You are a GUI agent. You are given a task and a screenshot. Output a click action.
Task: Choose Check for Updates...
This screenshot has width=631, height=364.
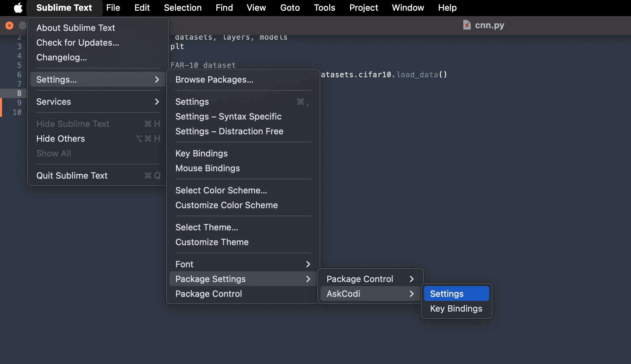(97, 43)
